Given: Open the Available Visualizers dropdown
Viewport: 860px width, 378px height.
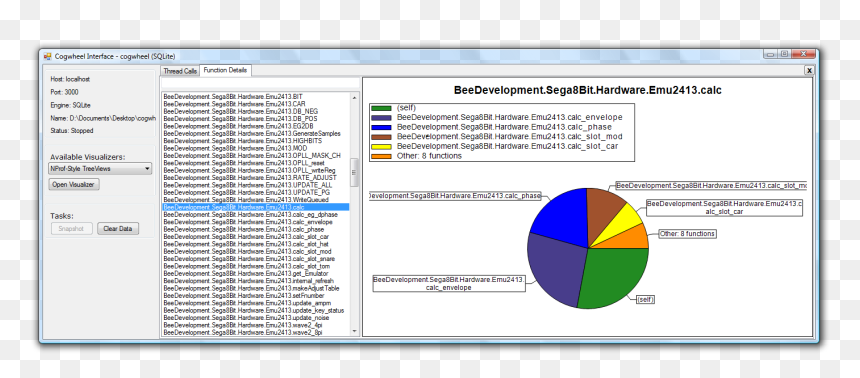Looking at the screenshot, I should pos(100,169).
